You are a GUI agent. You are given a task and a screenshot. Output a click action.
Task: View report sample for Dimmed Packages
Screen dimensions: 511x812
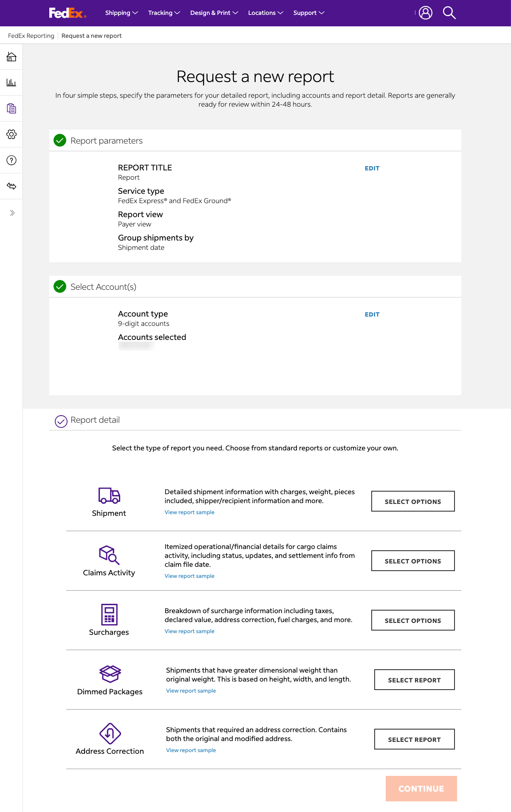click(191, 691)
